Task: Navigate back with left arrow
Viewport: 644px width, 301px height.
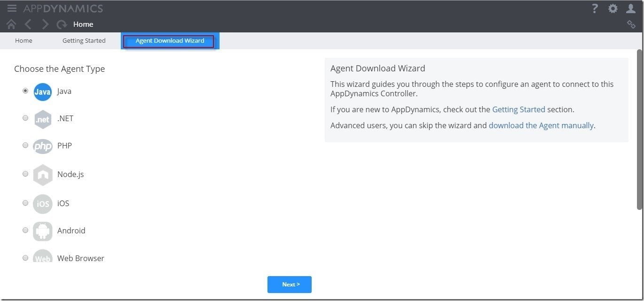Action: point(28,24)
